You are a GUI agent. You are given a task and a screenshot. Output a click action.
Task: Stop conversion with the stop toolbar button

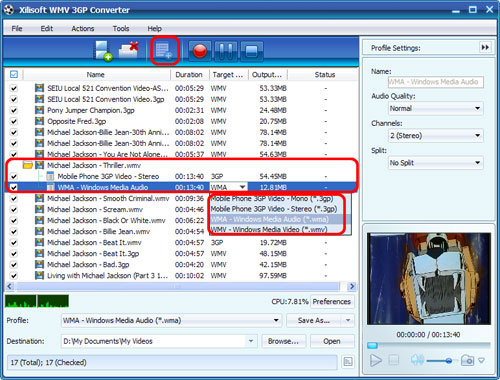tap(252, 51)
